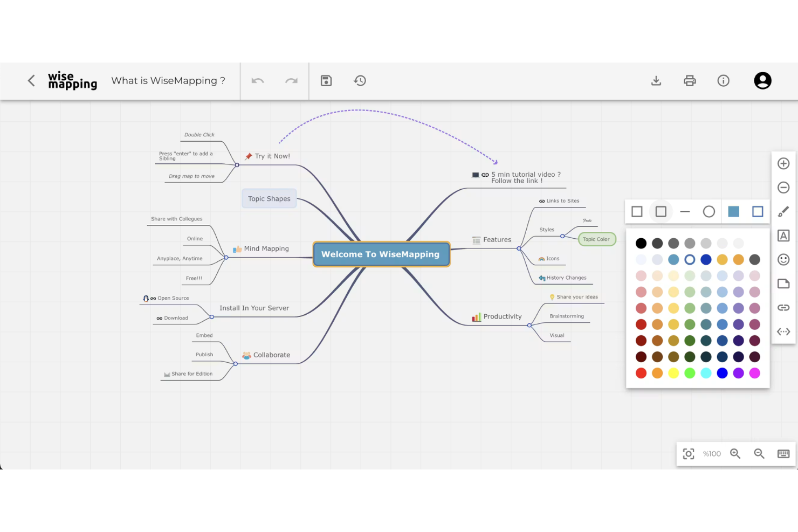Screen dimensions: 798x532
Task: Select the Anyplace, Anytime topic
Action: (x=180, y=259)
